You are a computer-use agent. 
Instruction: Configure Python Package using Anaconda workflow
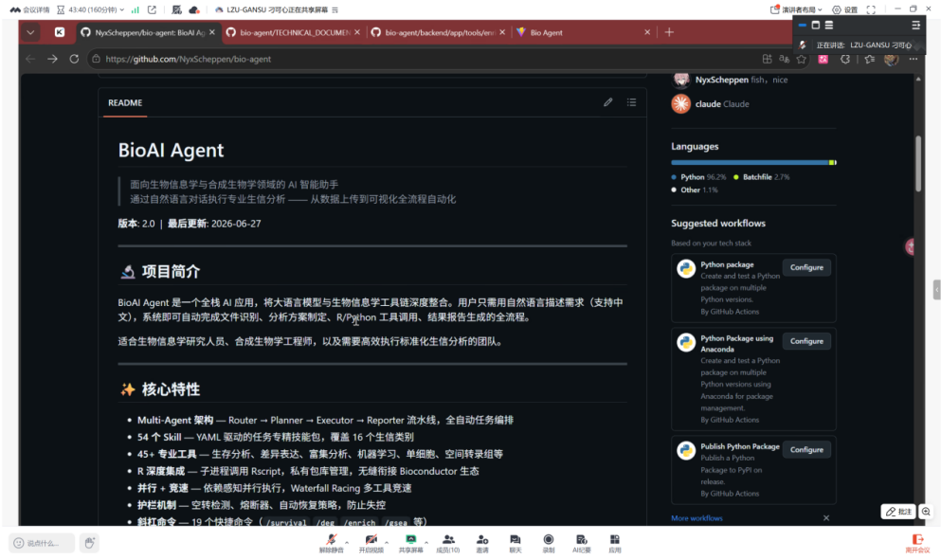[806, 341]
